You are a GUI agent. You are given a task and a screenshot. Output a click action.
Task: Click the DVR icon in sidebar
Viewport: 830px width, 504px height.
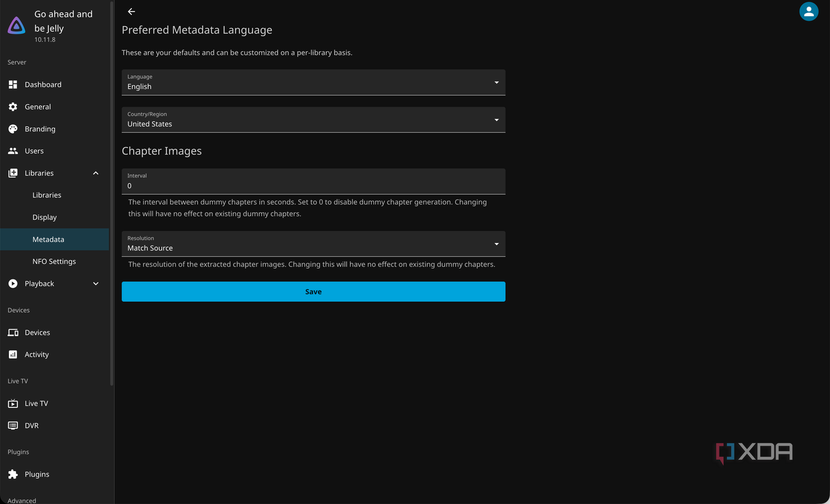click(13, 426)
